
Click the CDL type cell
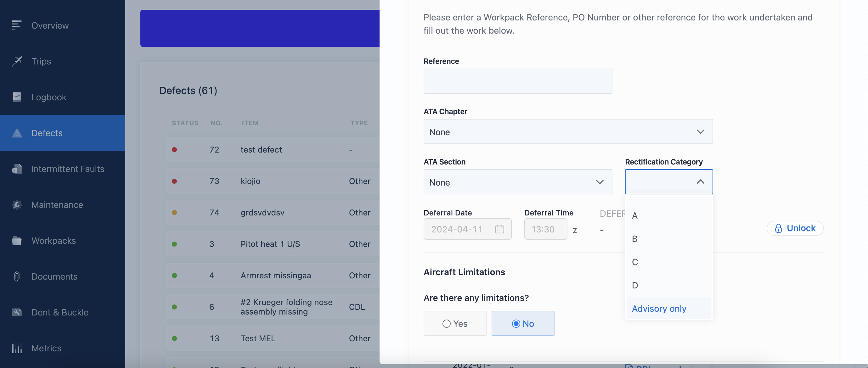357,307
